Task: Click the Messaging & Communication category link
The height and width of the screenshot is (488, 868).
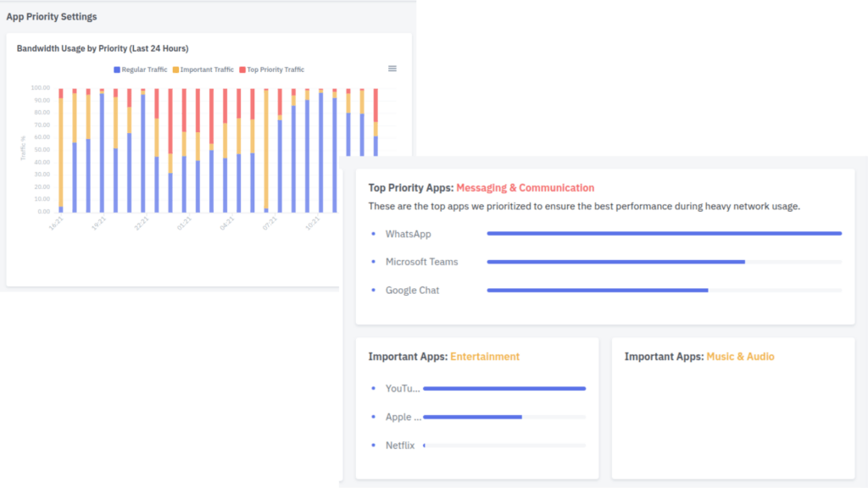Action: click(526, 188)
